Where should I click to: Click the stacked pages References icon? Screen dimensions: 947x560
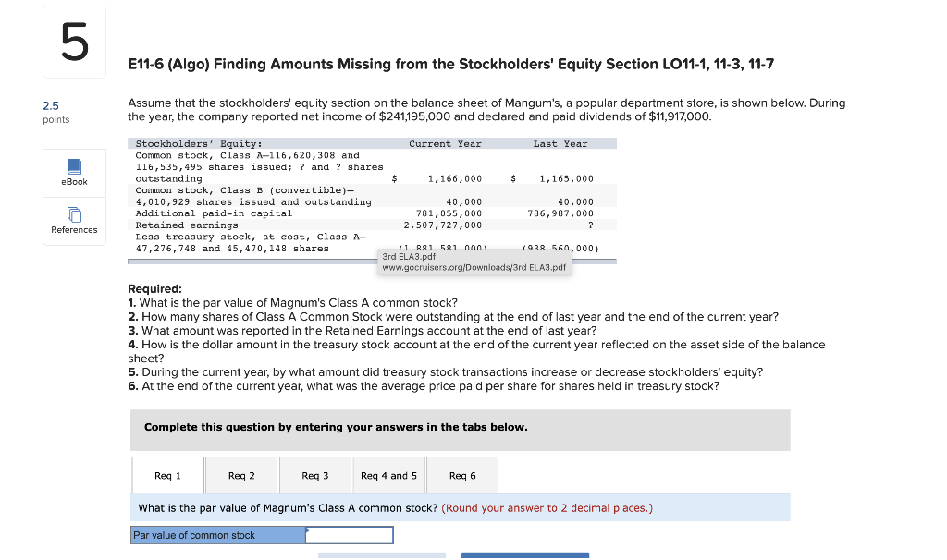(74, 214)
